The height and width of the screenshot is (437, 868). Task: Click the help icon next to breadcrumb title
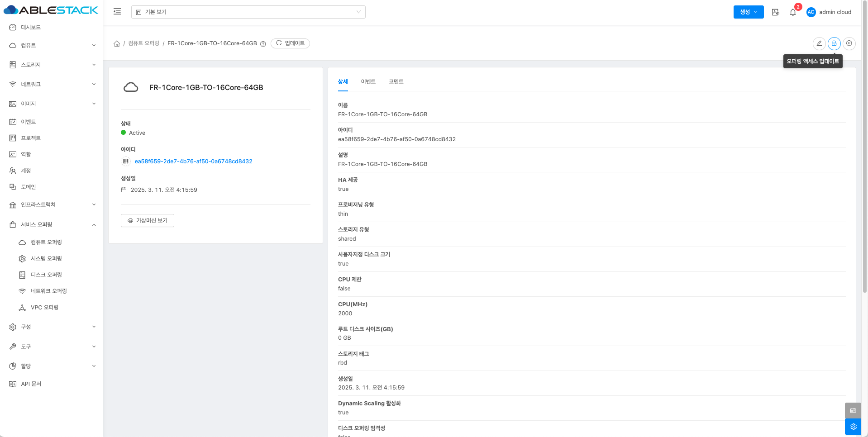tap(263, 44)
